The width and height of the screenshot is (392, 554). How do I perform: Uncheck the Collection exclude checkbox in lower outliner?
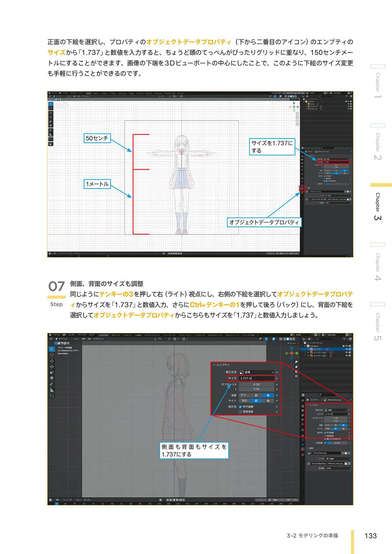344,346
